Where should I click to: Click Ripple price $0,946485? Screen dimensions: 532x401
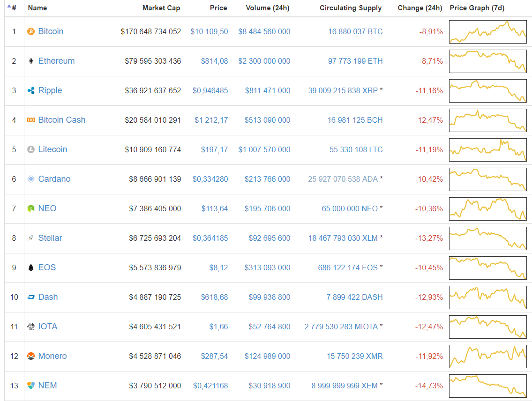tap(210, 91)
